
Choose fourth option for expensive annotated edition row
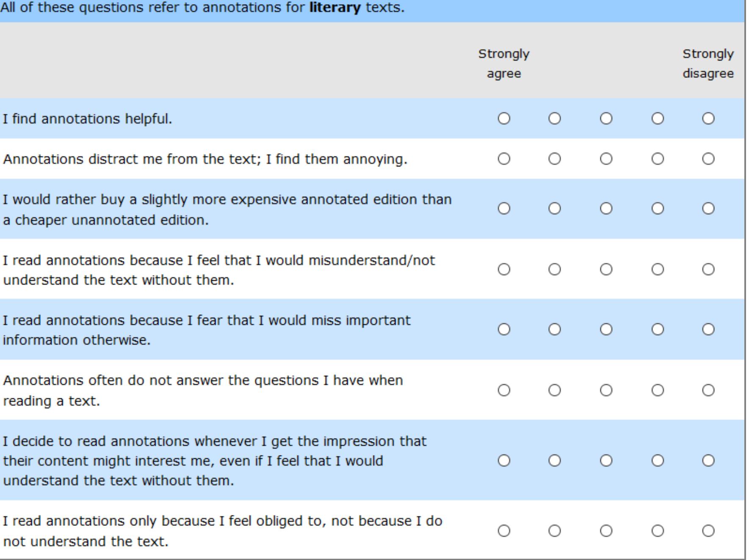pyautogui.click(x=658, y=208)
